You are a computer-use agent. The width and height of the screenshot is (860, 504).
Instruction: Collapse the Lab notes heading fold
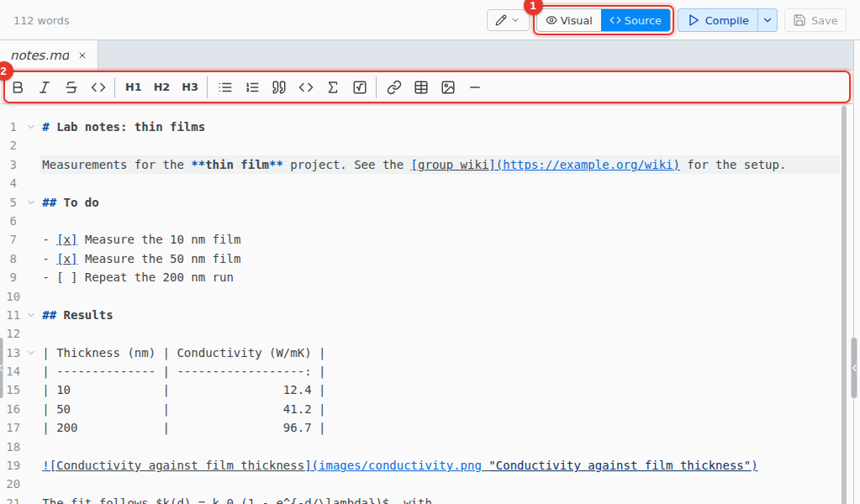click(x=31, y=127)
